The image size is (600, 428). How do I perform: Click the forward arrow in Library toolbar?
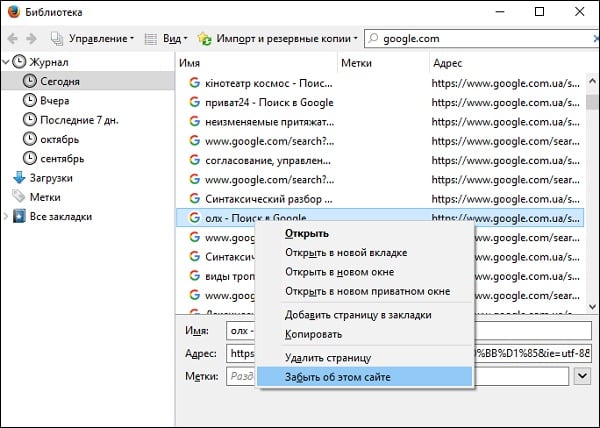coord(31,39)
